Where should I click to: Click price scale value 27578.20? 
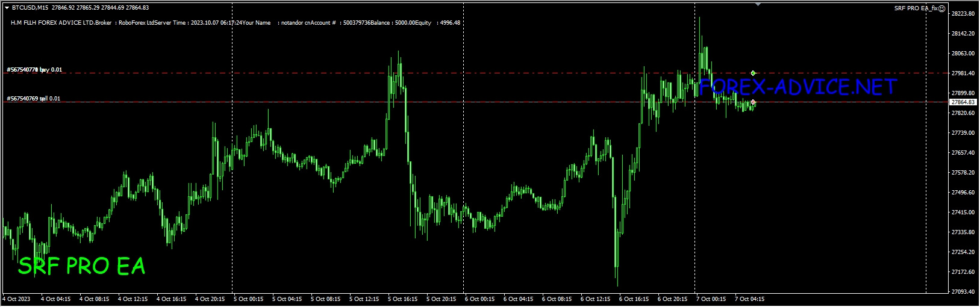click(x=963, y=172)
